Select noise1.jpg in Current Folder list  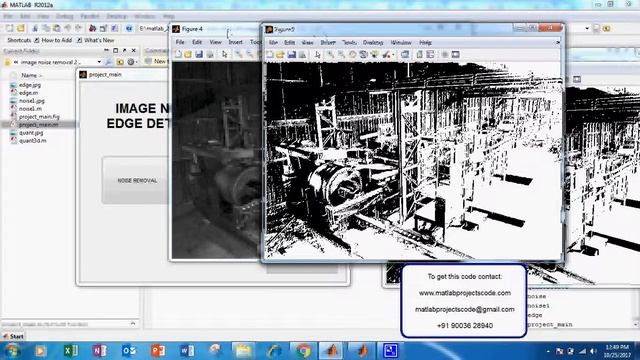pos(31,101)
